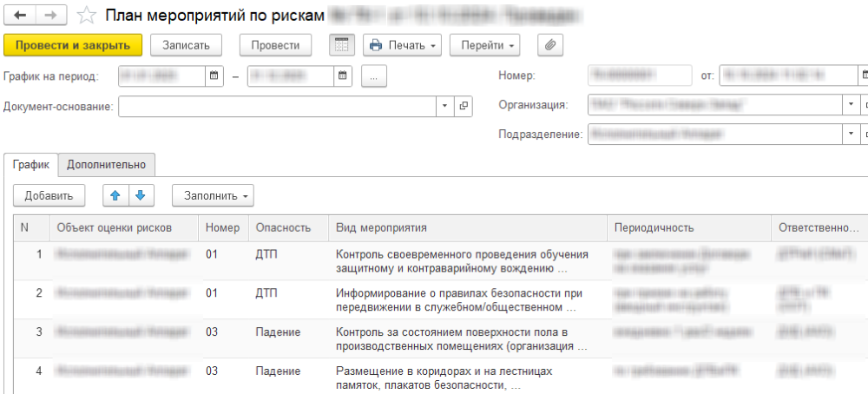The height and width of the screenshot is (394, 868).
Task: Click into the Документ-основание input field
Action: [278, 106]
